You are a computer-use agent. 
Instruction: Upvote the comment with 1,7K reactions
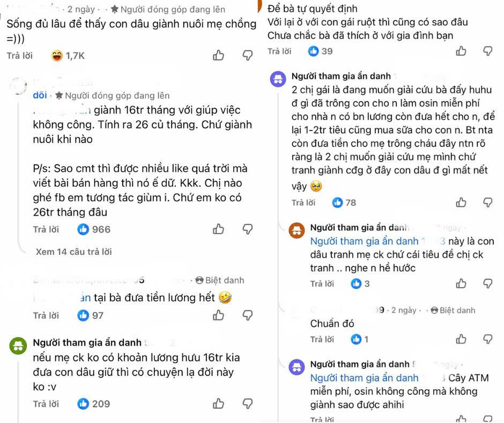pos(218,55)
